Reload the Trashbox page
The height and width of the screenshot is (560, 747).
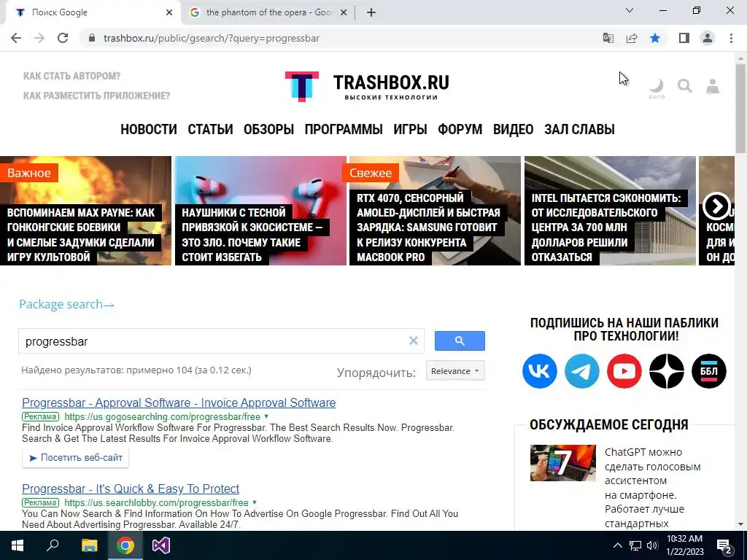(x=63, y=38)
